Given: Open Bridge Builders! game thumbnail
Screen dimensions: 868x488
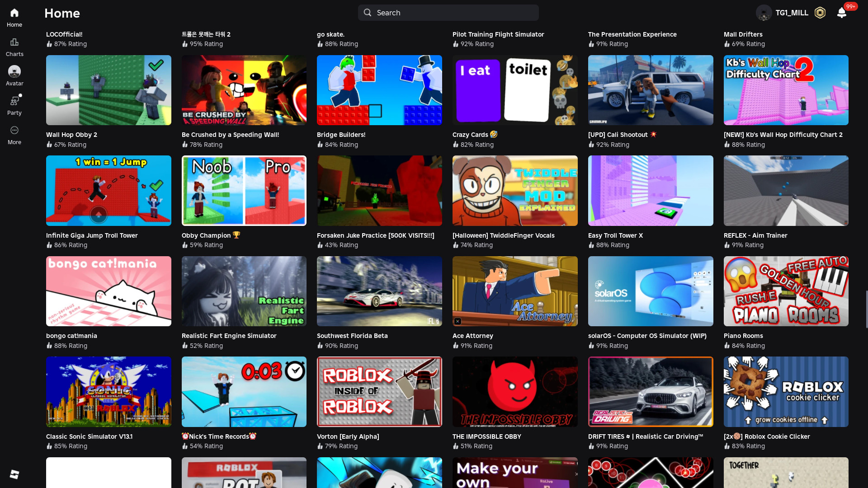Looking at the screenshot, I should 379,90.
